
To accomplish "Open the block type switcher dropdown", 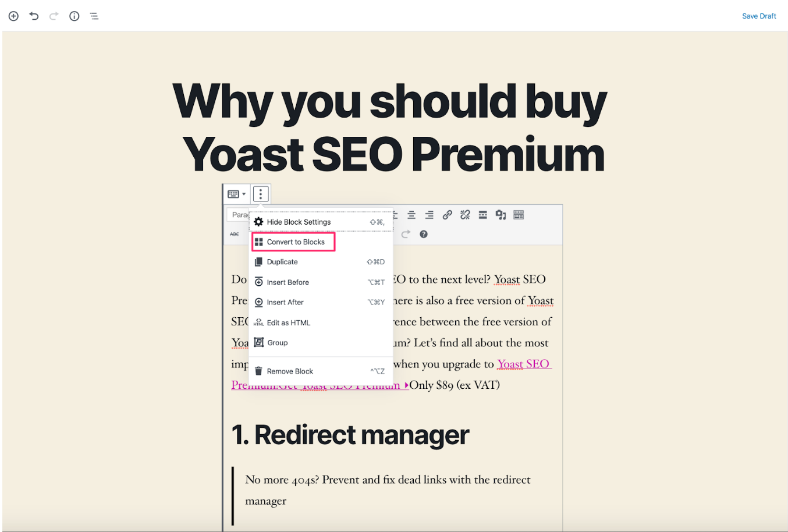I will pyautogui.click(x=237, y=193).
